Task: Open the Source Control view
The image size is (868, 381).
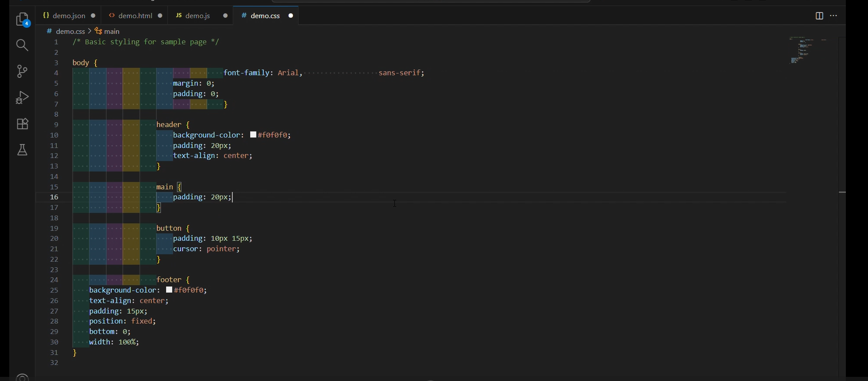Action: pos(22,71)
